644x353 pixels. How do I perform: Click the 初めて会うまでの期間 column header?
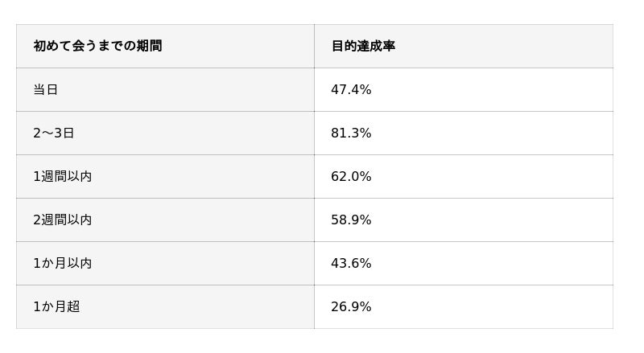point(165,46)
